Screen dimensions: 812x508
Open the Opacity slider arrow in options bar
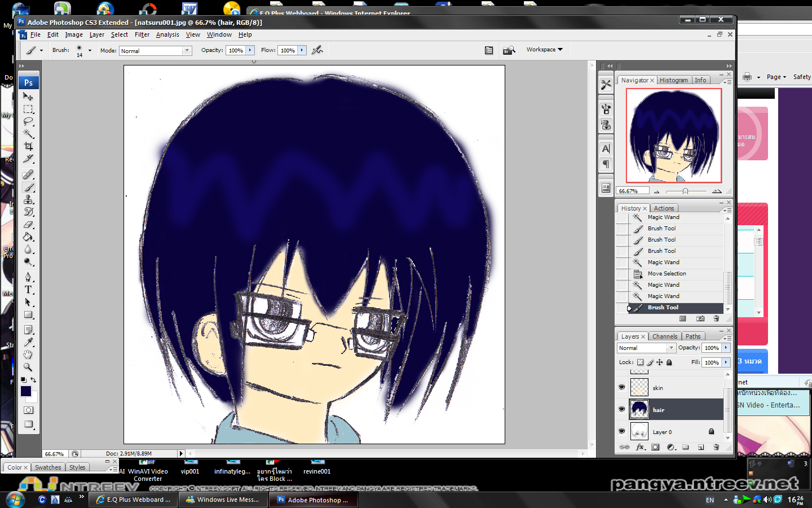coord(250,50)
